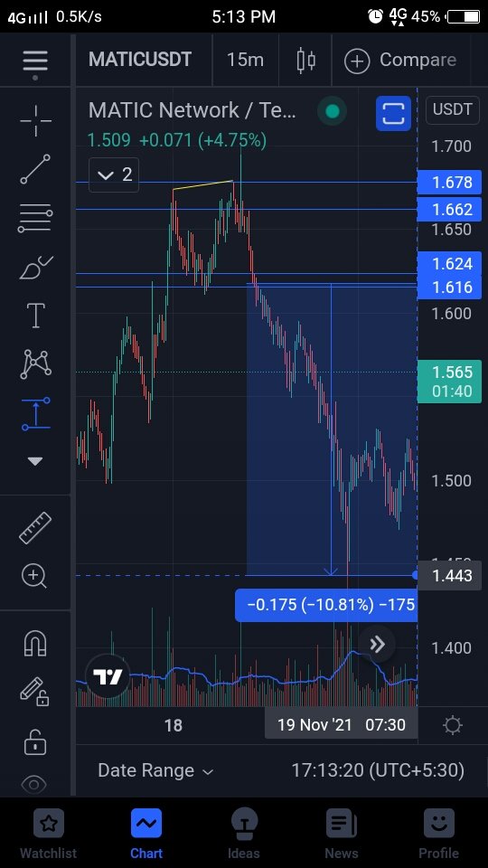Open the horizontal lines and Fibonacci tools
Image resolution: width=488 pixels, height=868 pixels.
click(35, 218)
